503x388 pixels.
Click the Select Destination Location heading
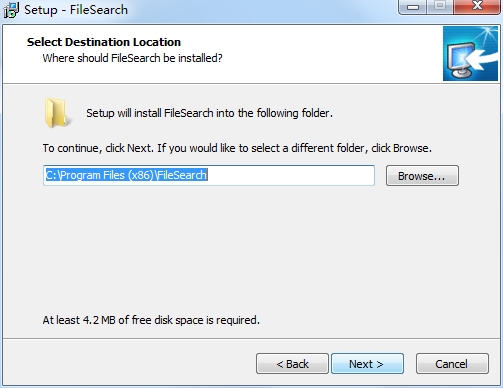click(x=104, y=42)
